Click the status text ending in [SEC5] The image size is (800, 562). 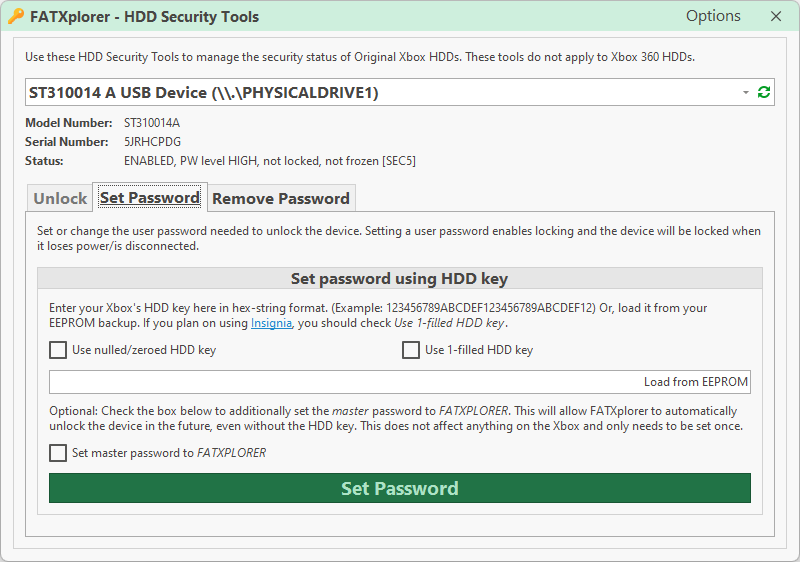[270, 161]
